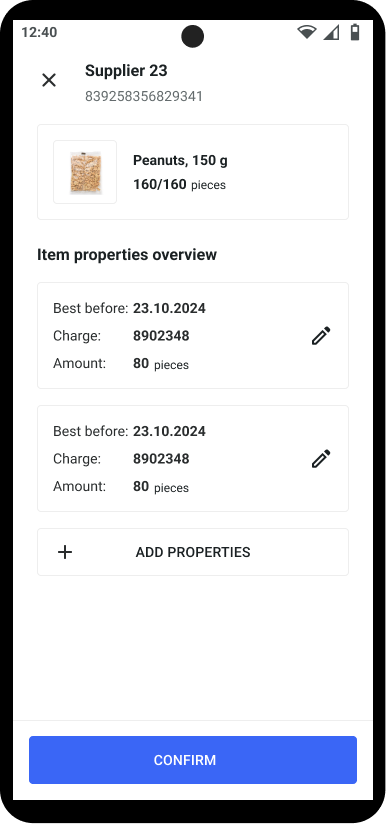The height and width of the screenshot is (824, 386).
Task: Select the Supplier 23 title
Action: (x=126, y=70)
